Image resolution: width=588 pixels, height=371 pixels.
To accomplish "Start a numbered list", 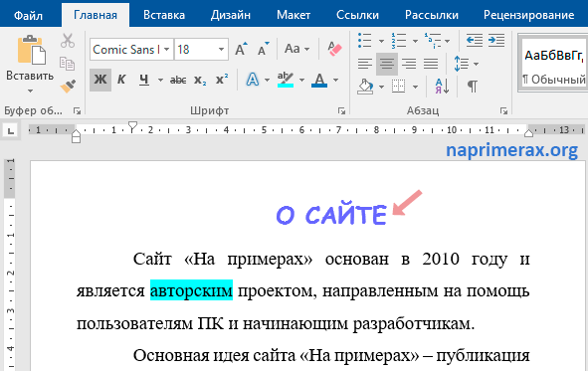I will coord(398,41).
